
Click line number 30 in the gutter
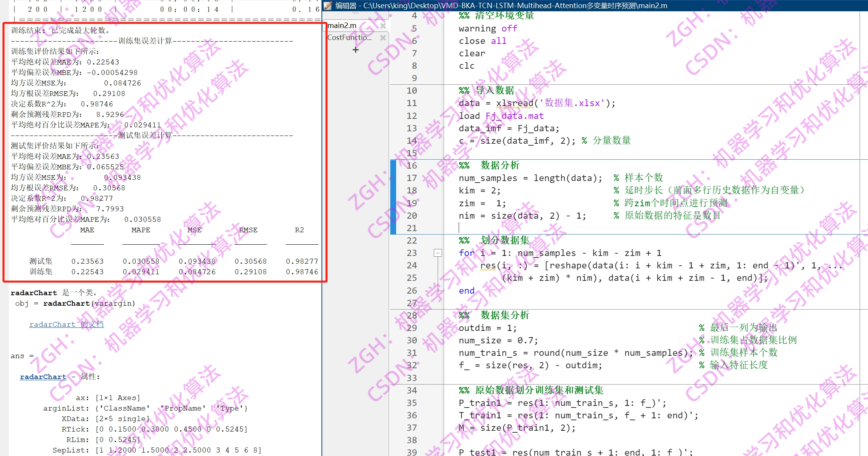(x=412, y=340)
